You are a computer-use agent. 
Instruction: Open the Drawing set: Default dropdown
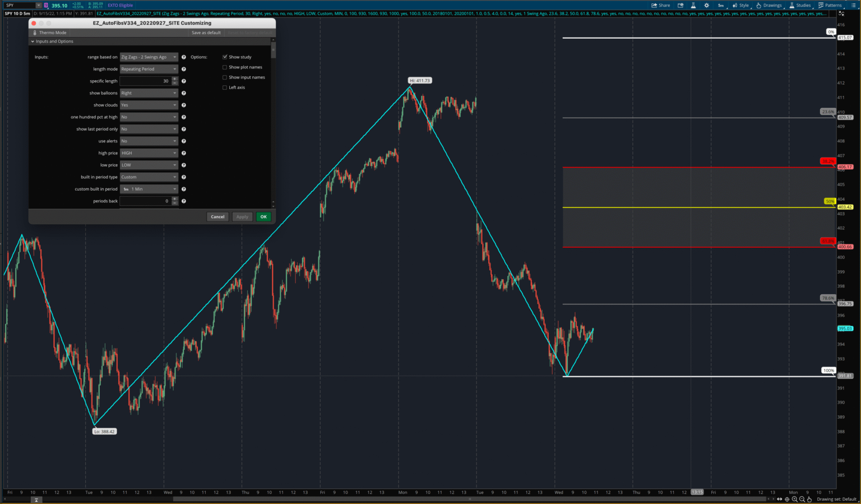[837, 499]
